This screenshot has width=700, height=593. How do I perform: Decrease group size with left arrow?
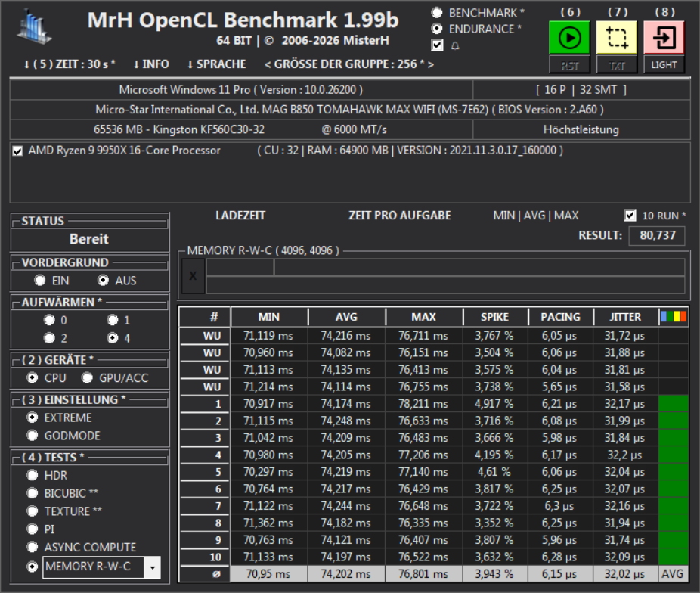pyautogui.click(x=268, y=64)
